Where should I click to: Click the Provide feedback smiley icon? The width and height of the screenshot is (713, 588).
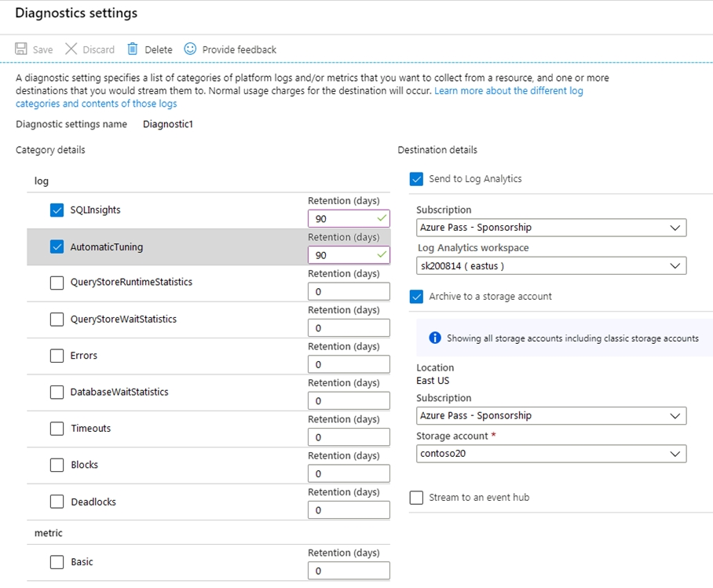coord(190,49)
